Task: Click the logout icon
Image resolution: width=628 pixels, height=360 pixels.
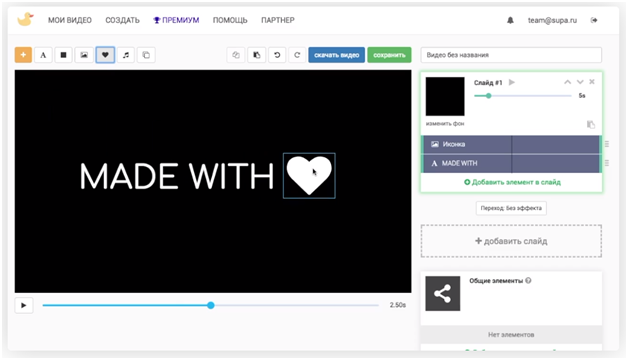Action: point(594,20)
